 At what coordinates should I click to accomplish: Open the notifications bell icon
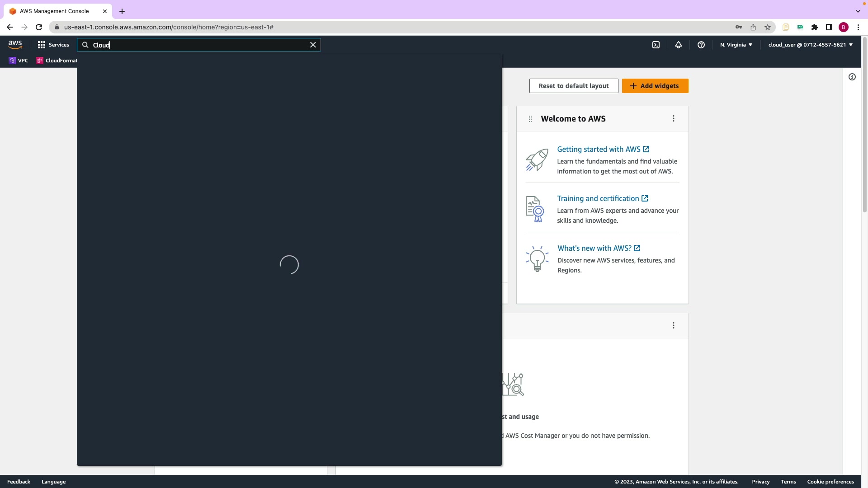679,45
